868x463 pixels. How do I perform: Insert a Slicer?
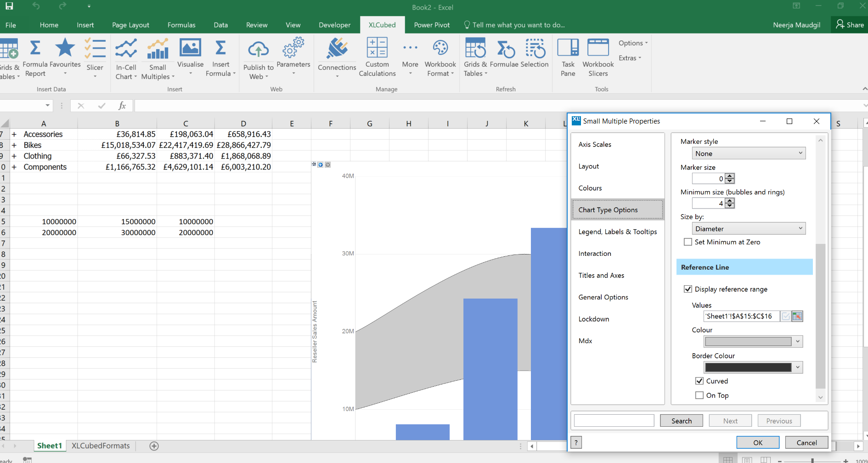(95, 58)
